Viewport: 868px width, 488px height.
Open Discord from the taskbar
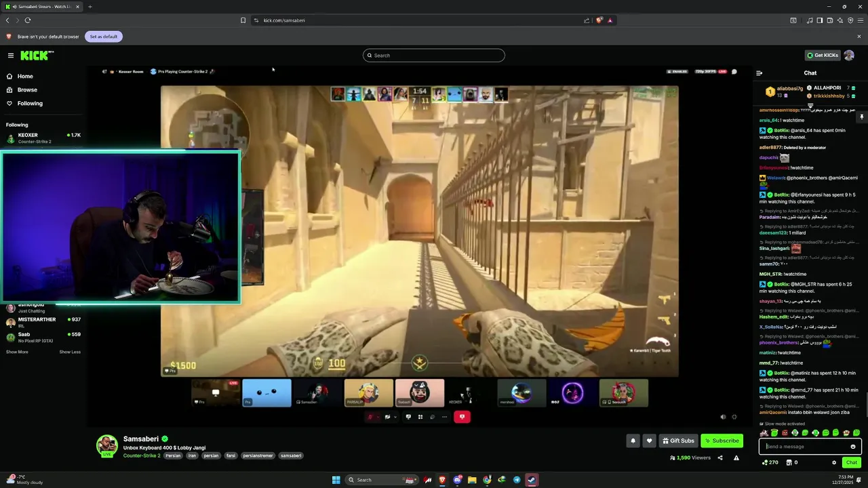(x=457, y=480)
